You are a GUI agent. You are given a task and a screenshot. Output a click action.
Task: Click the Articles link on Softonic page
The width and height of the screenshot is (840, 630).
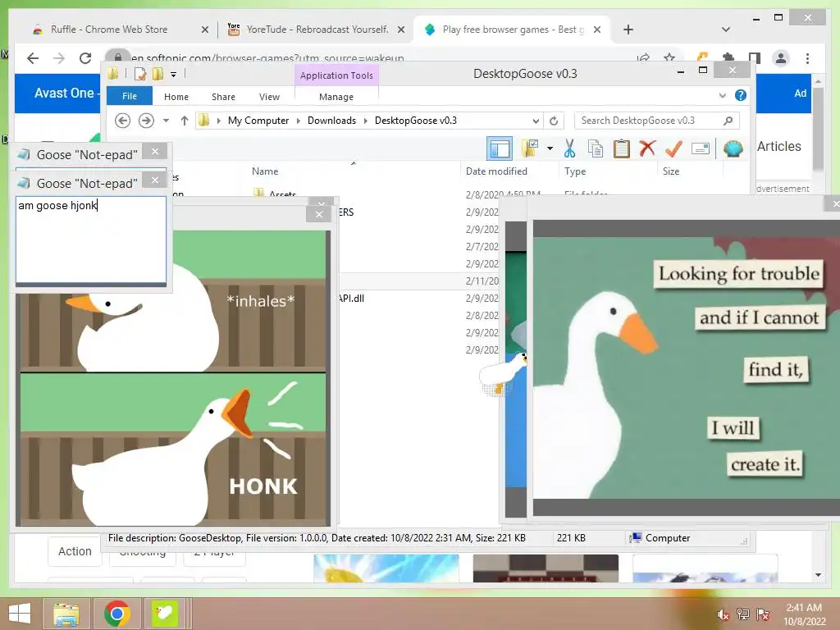click(779, 146)
